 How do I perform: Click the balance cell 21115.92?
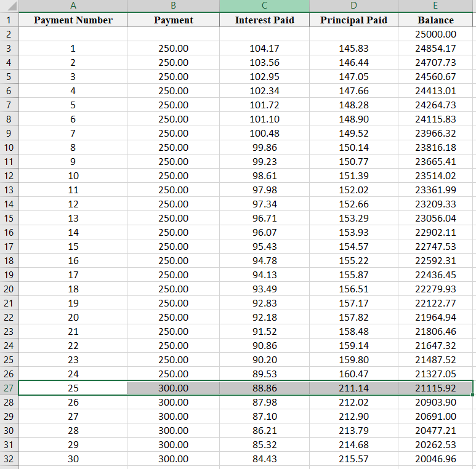[435, 388]
